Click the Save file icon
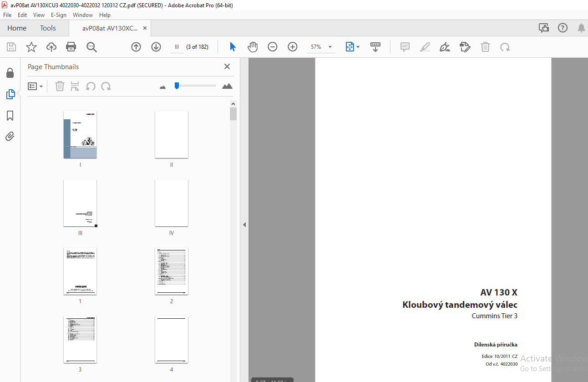The height and width of the screenshot is (382, 588). coord(11,47)
